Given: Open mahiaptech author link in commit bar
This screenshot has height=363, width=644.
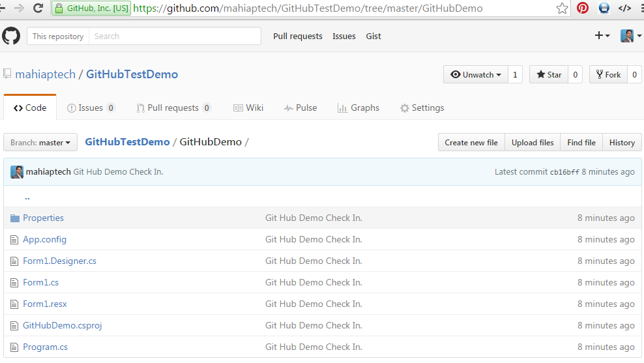Looking at the screenshot, I should [x=48, y=171].
